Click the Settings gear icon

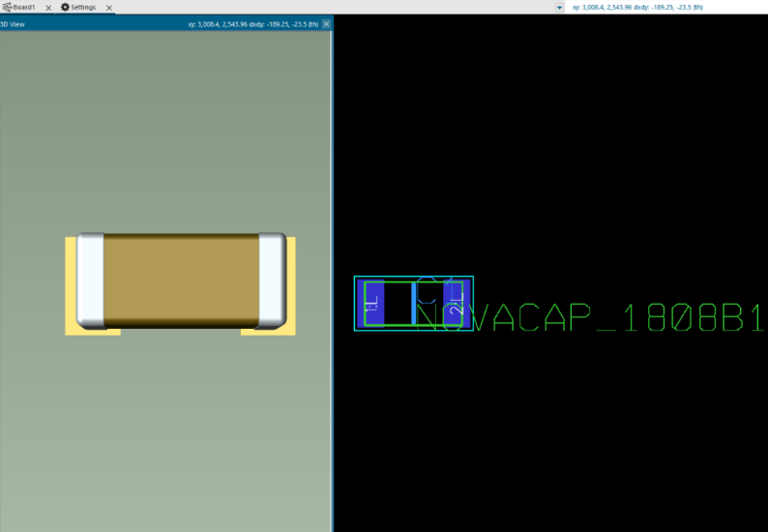(x=65, y=7)
